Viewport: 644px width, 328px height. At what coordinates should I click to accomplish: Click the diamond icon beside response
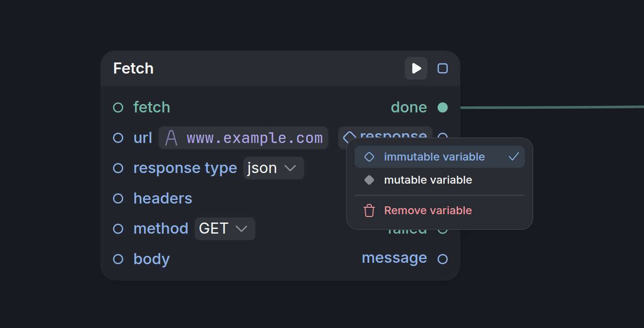click(349, 137)
